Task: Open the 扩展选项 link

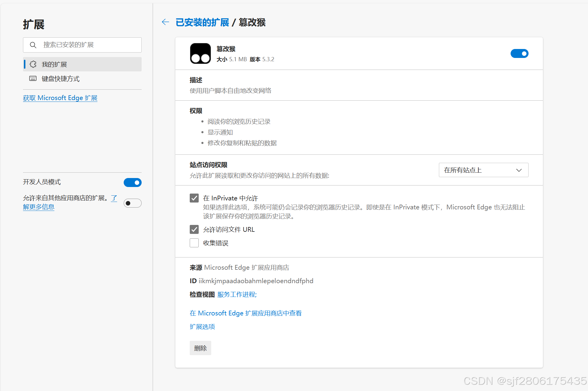Action: click(x=202, y=326)
